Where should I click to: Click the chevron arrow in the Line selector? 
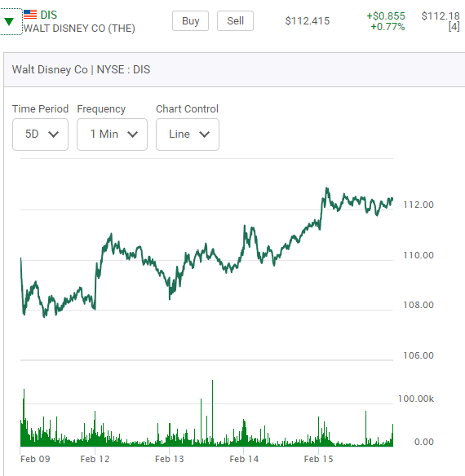[205, 134]
